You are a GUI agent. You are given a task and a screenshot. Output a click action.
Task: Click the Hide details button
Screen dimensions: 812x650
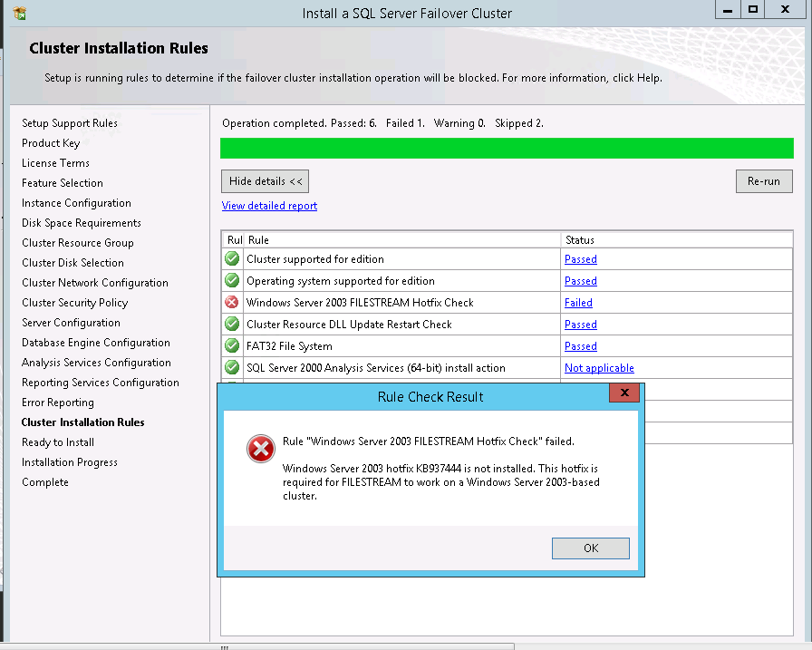click(266, 181)
